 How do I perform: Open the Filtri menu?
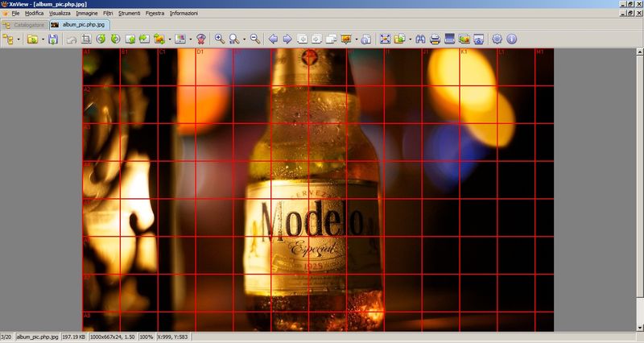pyautogui.click(x=108, y=13)
